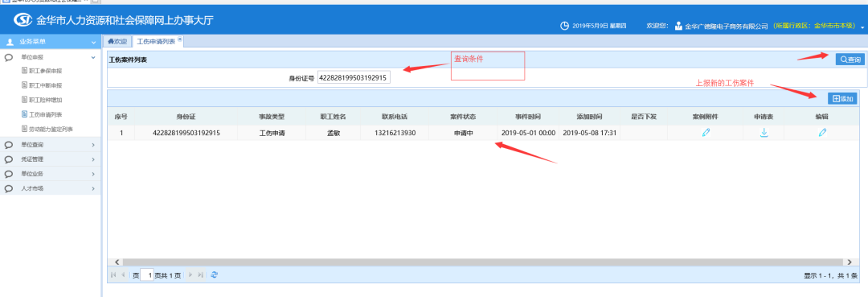
Task: Open the user account dropdown arrow
Action: pos(862,27)
